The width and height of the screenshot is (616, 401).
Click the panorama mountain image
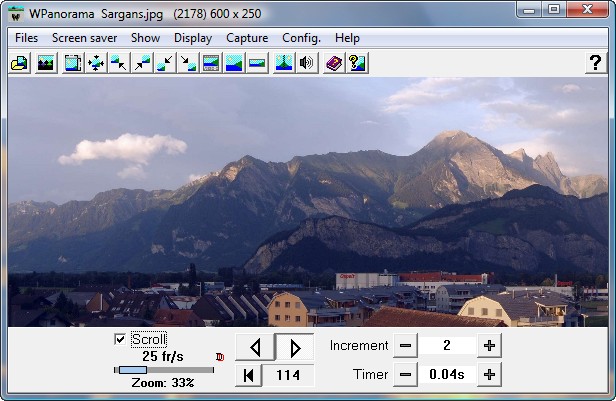(x=308, y=202)
